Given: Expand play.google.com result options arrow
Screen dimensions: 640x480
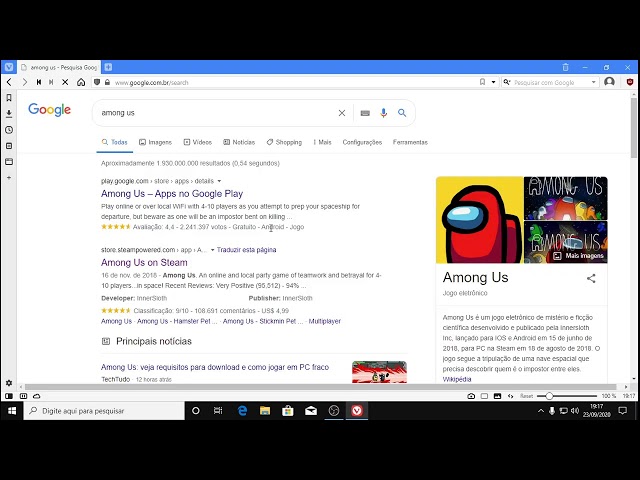Looking at the screenshot, I should coord(219,181).
